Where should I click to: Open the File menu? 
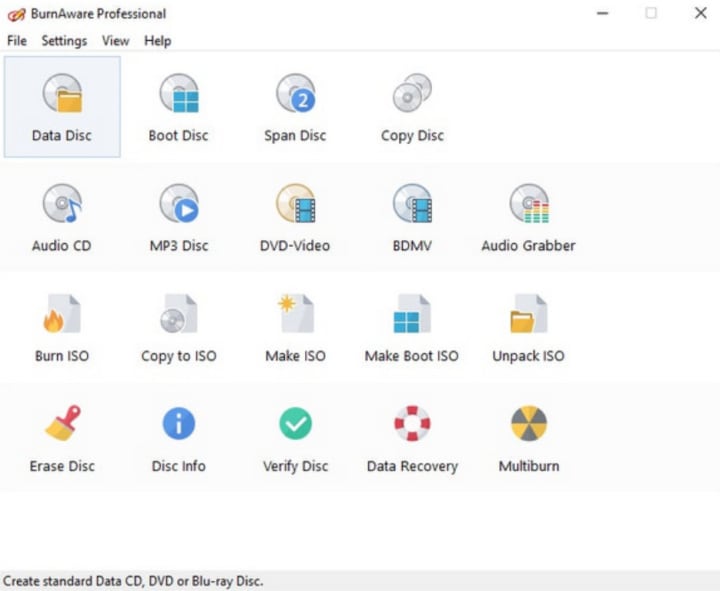tap(17, 41)
